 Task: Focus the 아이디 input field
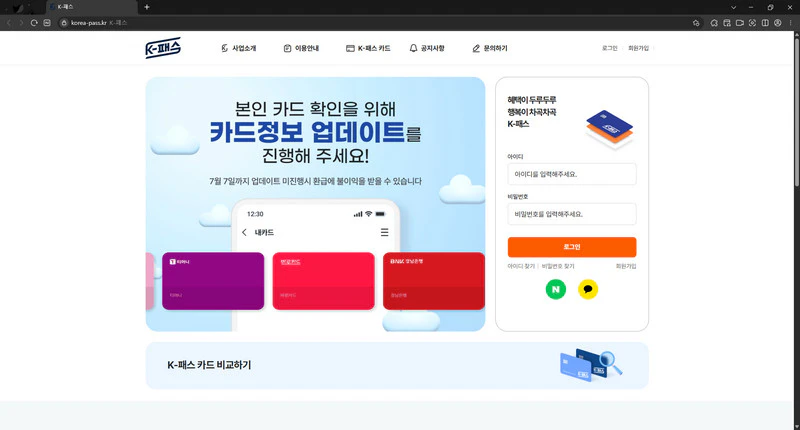pyautogui.click(x=571, y=174)
